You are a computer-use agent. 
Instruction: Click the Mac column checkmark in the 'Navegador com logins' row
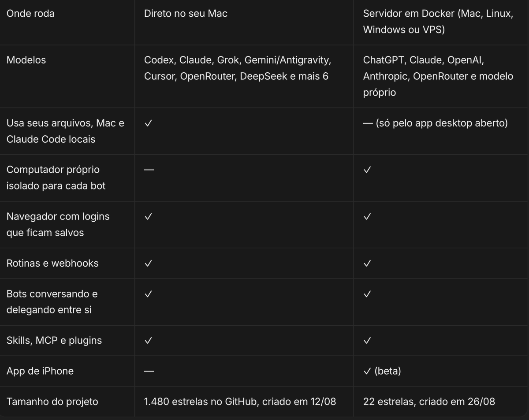point(148,217)
